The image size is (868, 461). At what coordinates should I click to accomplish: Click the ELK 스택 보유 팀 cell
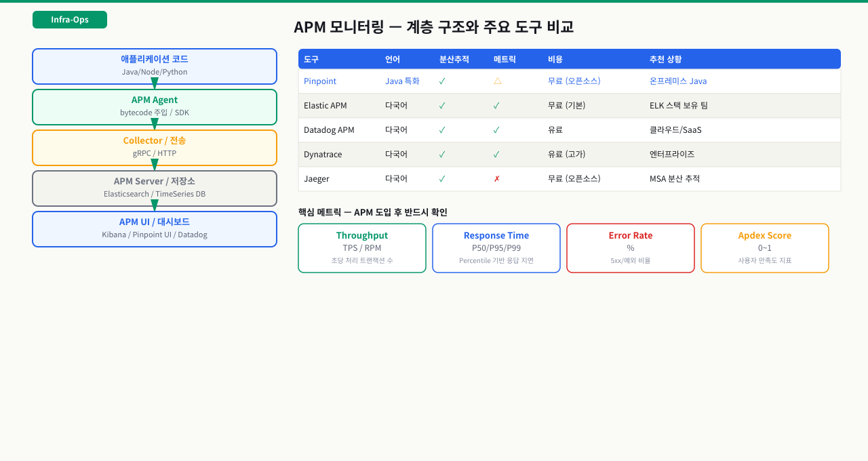coord(679,106)
